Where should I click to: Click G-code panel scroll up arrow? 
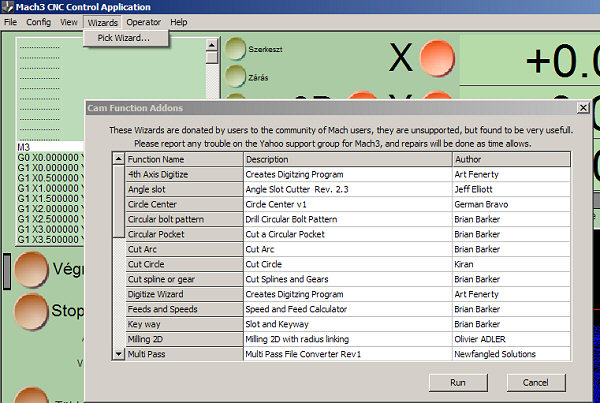pos(212,45)
